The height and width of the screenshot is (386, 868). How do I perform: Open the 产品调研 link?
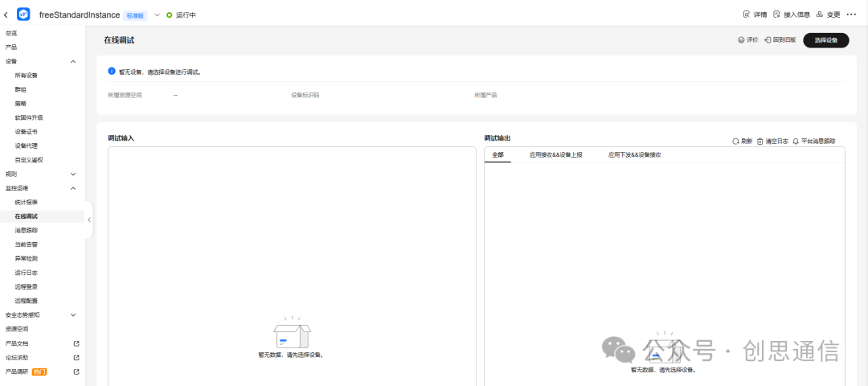pos(17,372)
